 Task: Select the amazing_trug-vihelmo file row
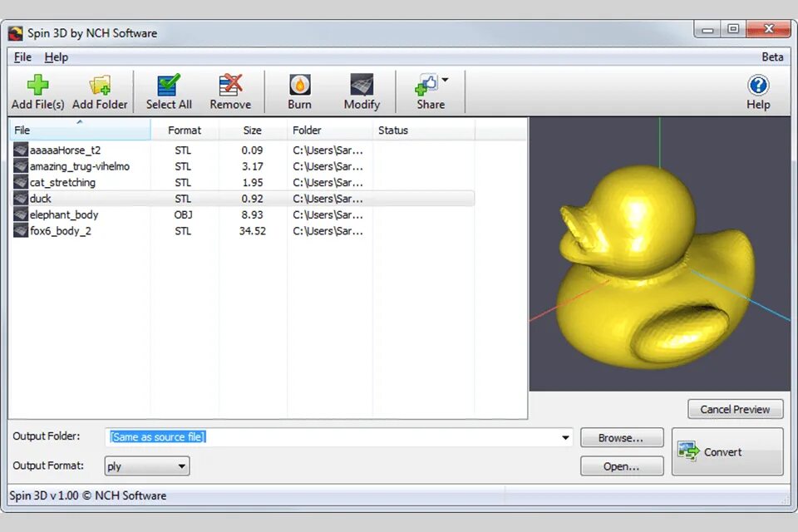(x=242, y=166)
